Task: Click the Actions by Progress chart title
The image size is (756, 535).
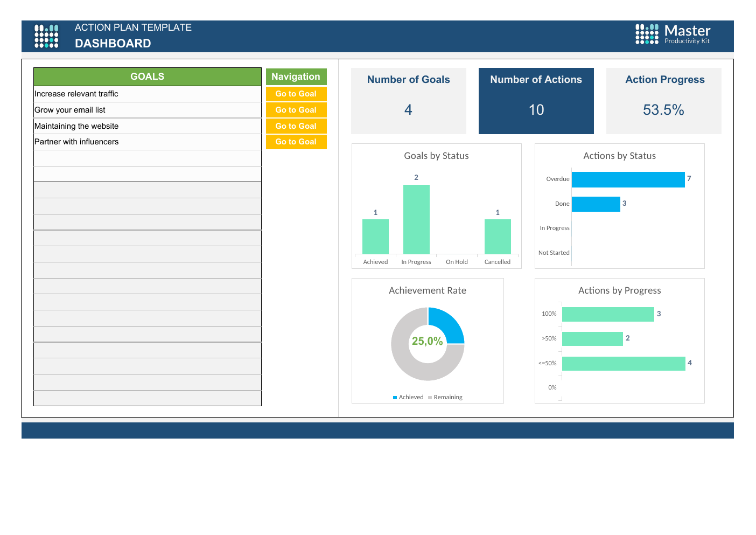Action: point(620,290)
